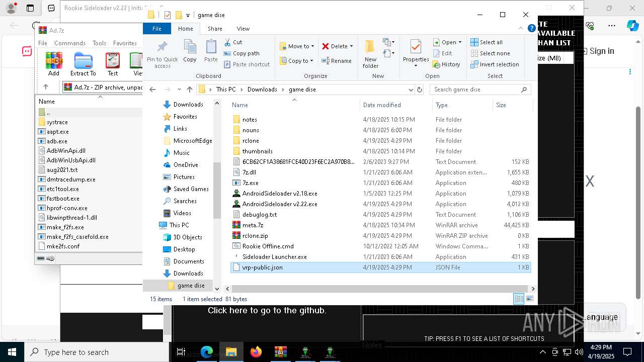Image resolution: width=644 pixels, height=362 pixels.
Task: Go back in Explorer navigation
Action: (x=152, y=89)
